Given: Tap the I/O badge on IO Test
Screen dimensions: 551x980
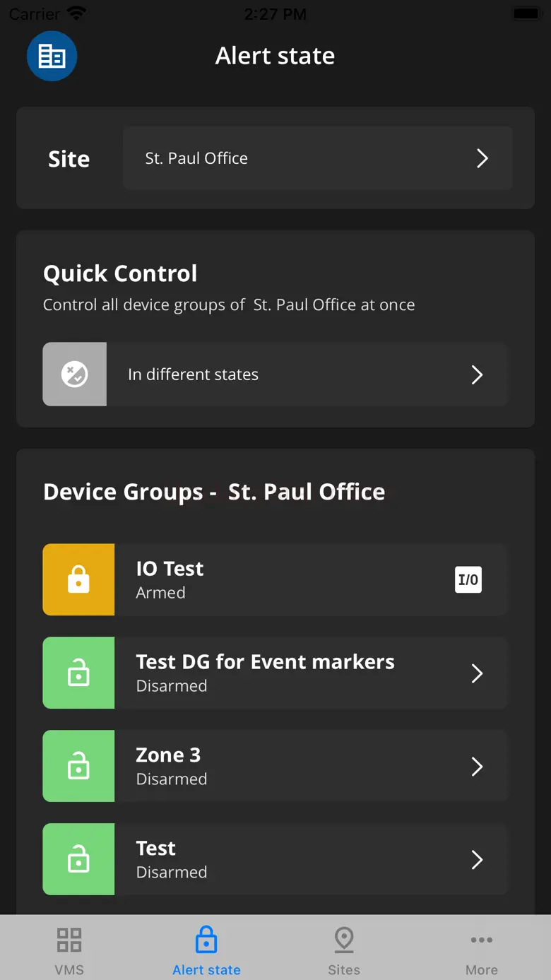Looking at the screenshot, I should pyautogui.click(x=468, y=580).
